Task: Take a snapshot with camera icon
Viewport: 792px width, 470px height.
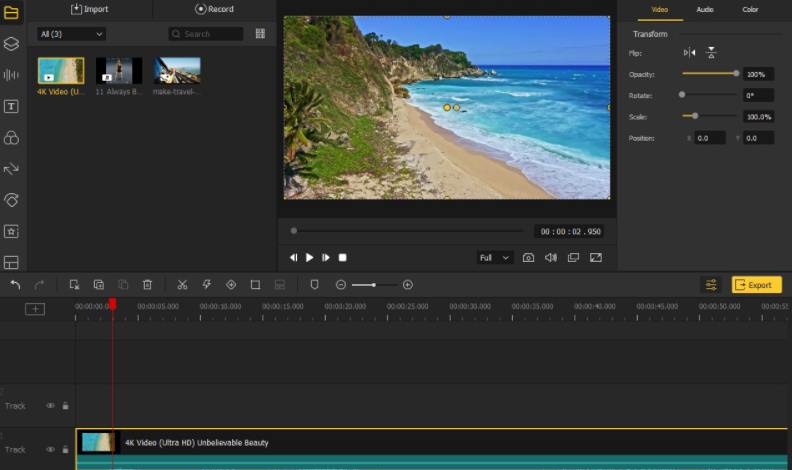Action: coord(528,258)
